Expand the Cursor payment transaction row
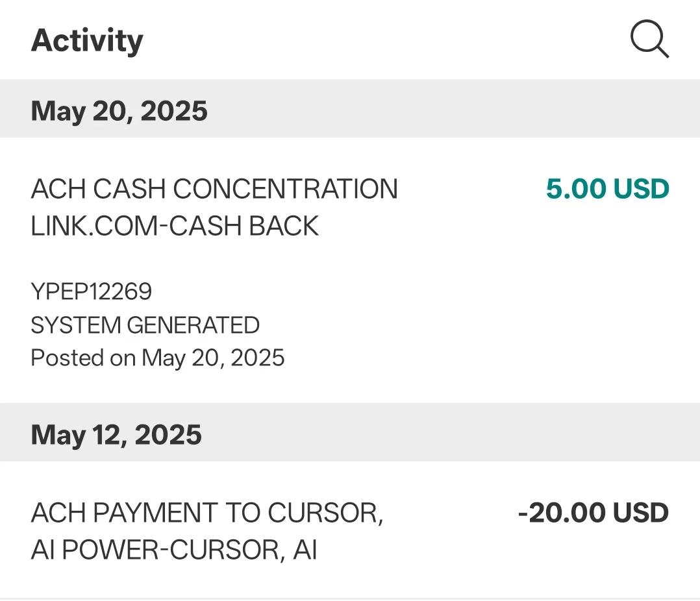This screenshot has width=700, height=601. 350,530
